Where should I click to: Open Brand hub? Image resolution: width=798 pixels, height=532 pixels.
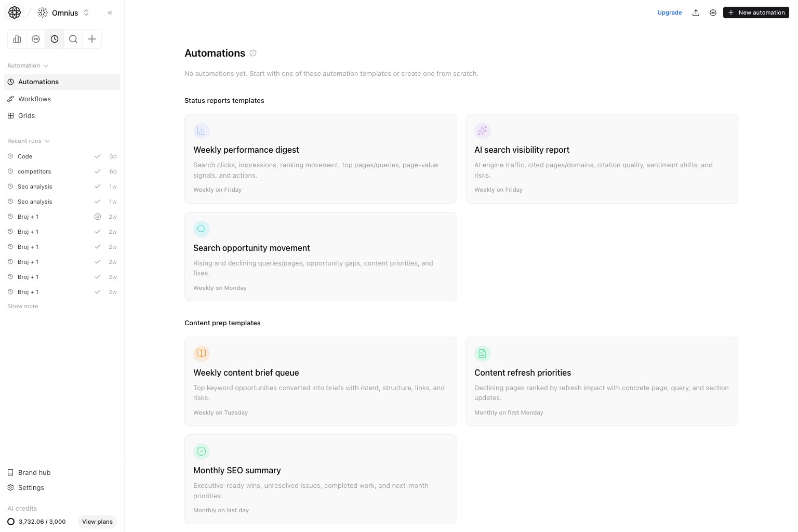tap(62, 472)
